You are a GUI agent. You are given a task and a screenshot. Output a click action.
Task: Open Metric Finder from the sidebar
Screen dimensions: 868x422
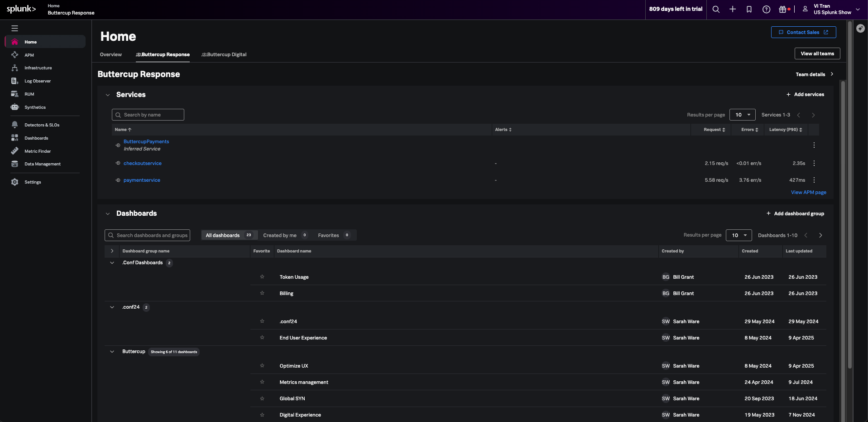38,151
